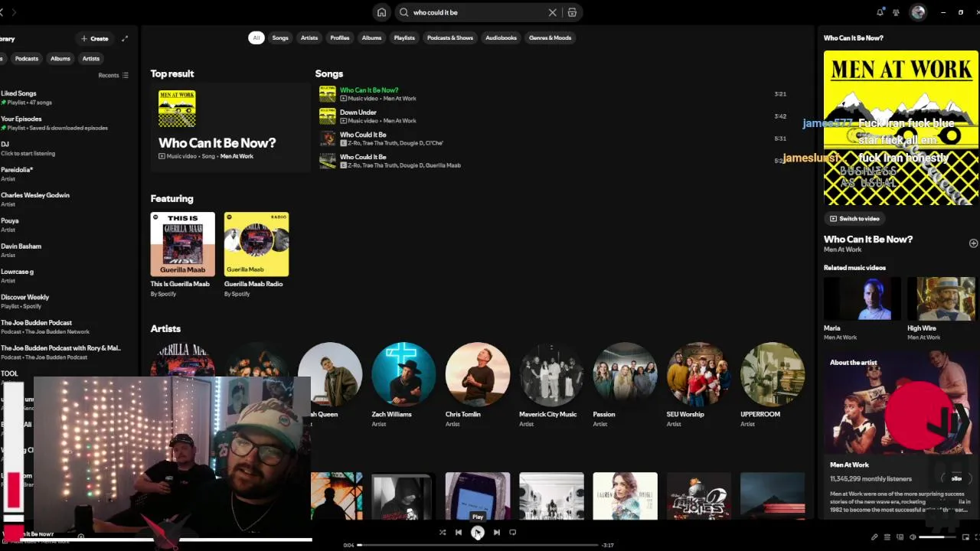Mute with the volume speaker icon
Screen dimensions: 980x551
pyautogui.click(x=913, y=537)
